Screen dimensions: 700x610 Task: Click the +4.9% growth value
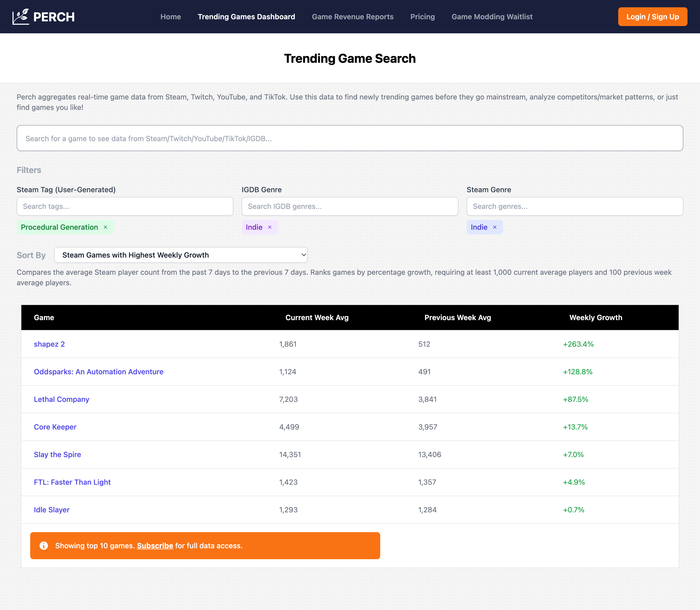pos(574,482)
